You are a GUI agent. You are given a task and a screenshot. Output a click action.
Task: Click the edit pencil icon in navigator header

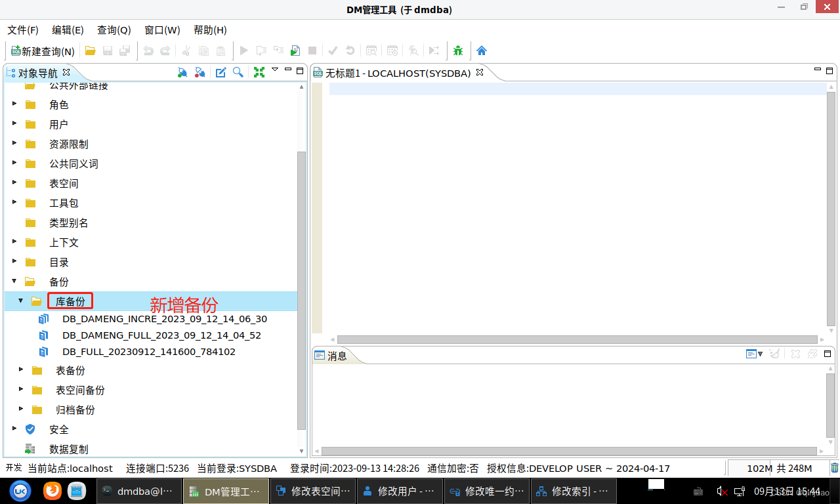pos(221,72)
